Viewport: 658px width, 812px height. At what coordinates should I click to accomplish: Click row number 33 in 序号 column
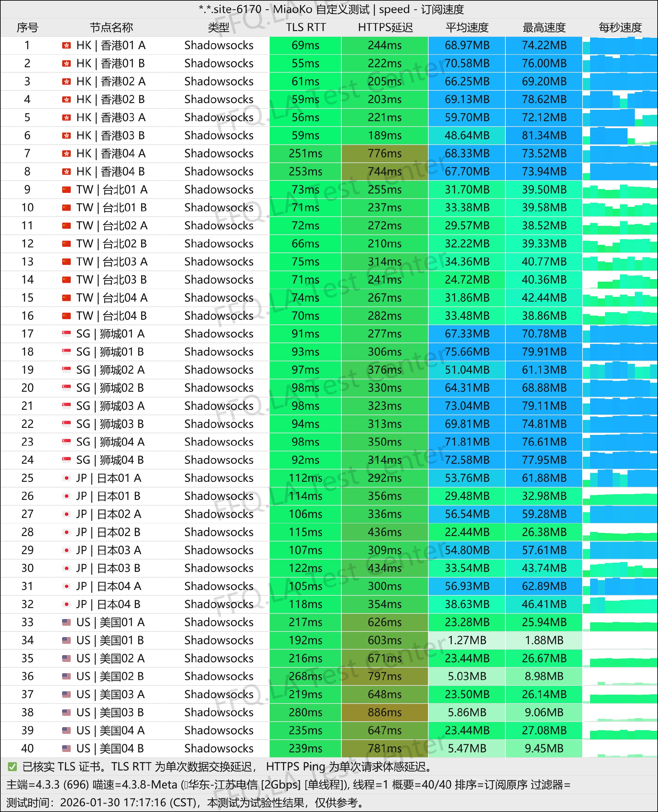(27, 622)
